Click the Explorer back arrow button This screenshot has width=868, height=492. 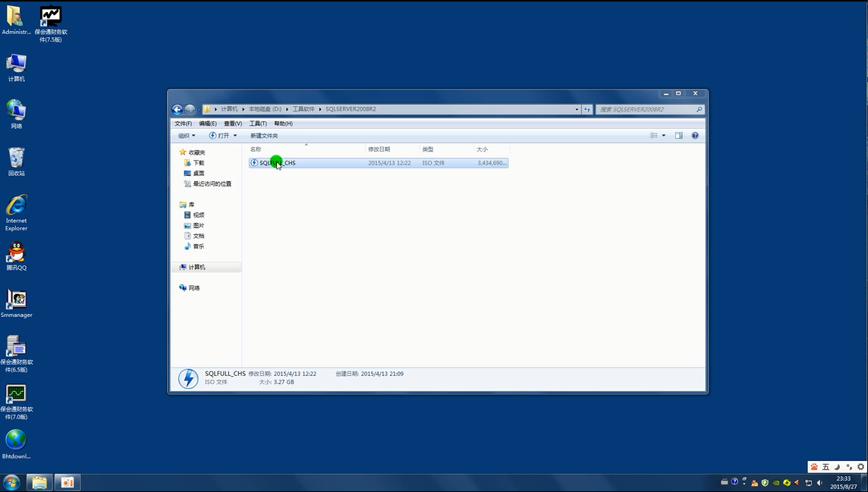click(x=178, y=109)
